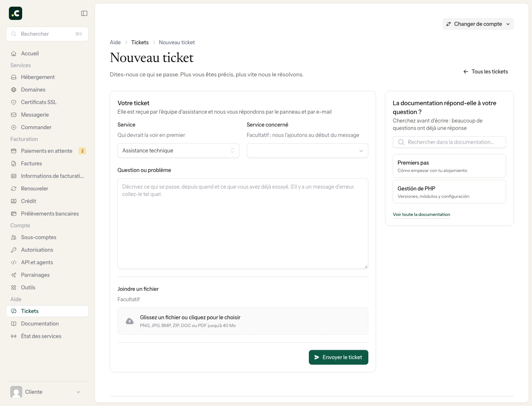Click the Commander plus-circle icon
Viewport: 532px width, 406px height.
[14, 127]
